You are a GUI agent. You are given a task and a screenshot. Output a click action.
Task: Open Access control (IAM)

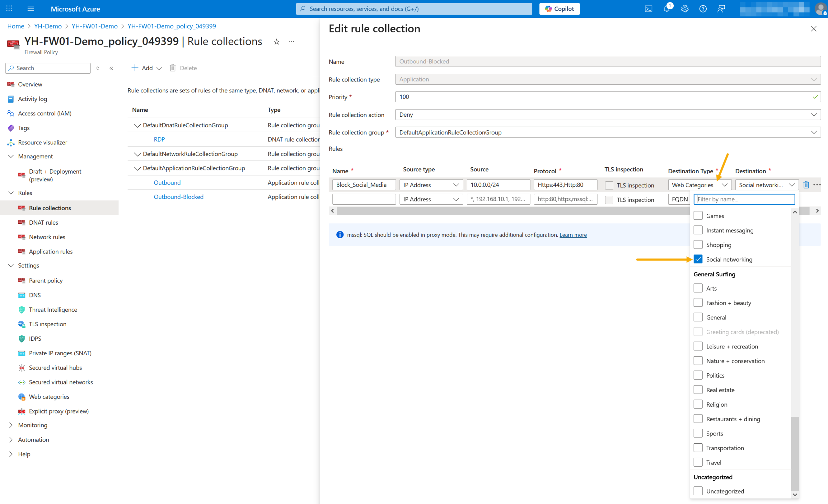(x=45, y=113)
